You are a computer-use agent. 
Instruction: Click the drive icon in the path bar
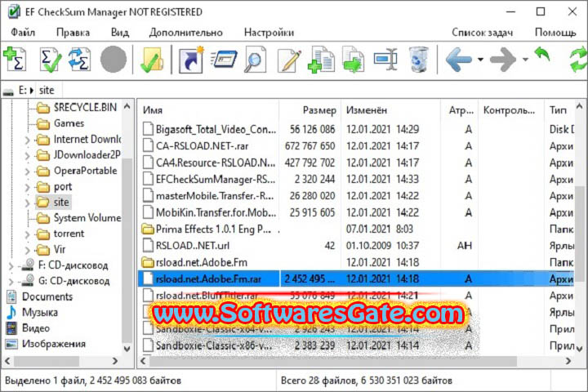[8, 91]
